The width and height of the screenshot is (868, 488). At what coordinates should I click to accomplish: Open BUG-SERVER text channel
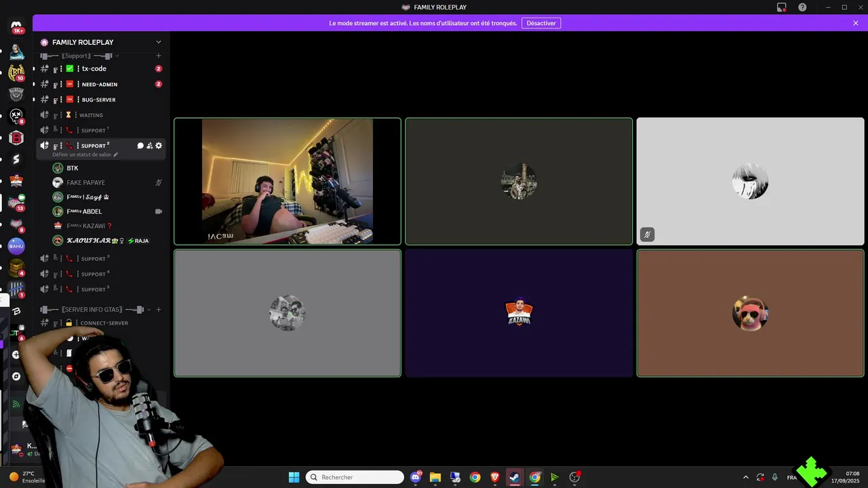100,100
